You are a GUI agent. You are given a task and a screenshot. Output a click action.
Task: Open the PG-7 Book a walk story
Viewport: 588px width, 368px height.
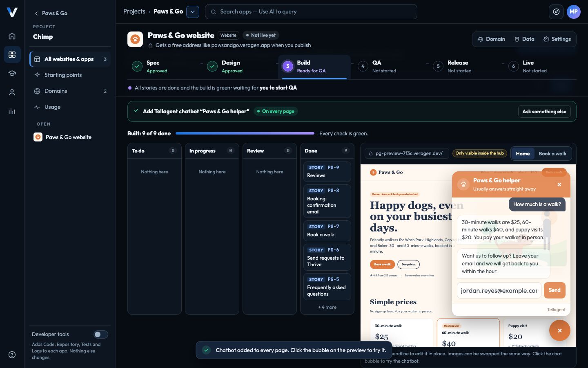pos(327,231)
